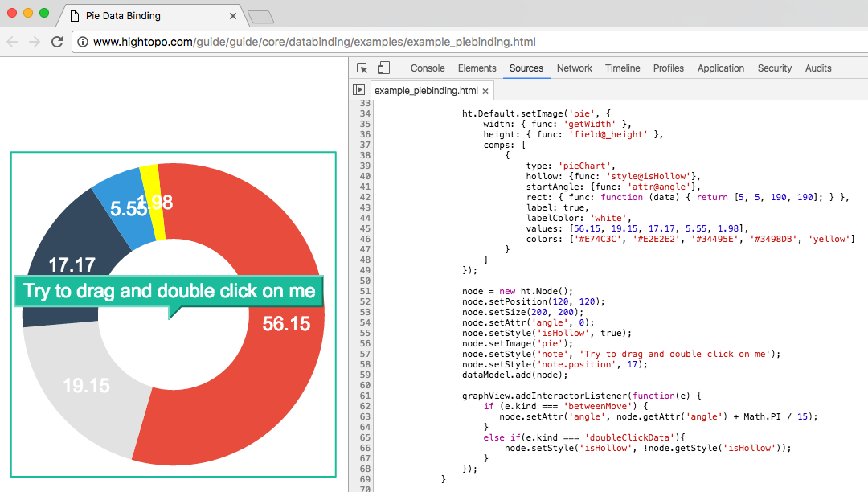
Task: Click 'dataModel.add(node);' on line 59
Action: (515, 375)
